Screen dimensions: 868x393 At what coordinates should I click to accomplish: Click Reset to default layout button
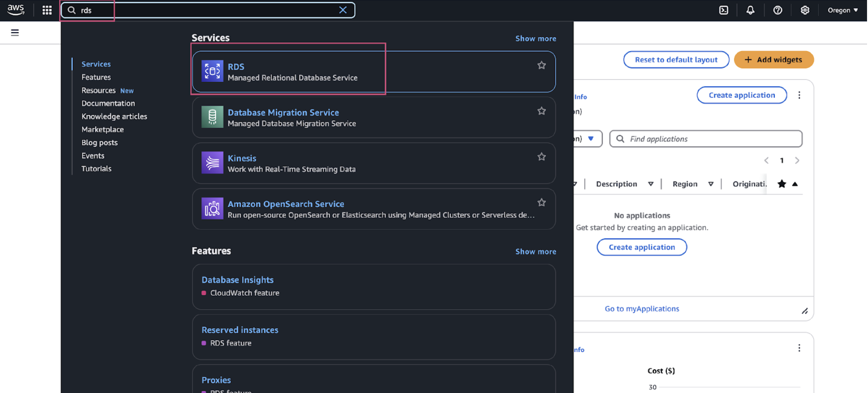[676, 60]
